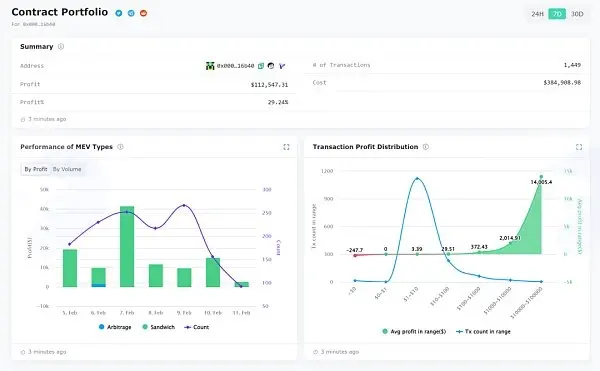
Task: Switch the time range to 30D
Action: [x=577, y=14]
